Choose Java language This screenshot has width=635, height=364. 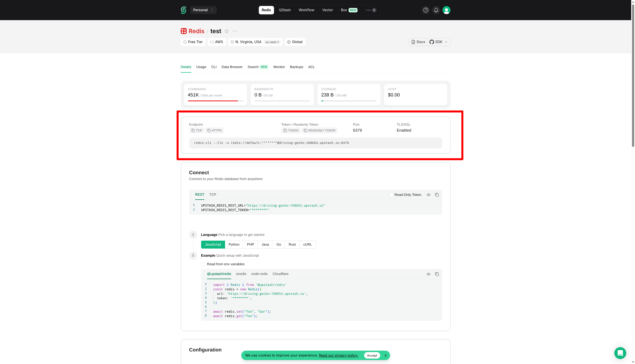click(x=265, y=244)
